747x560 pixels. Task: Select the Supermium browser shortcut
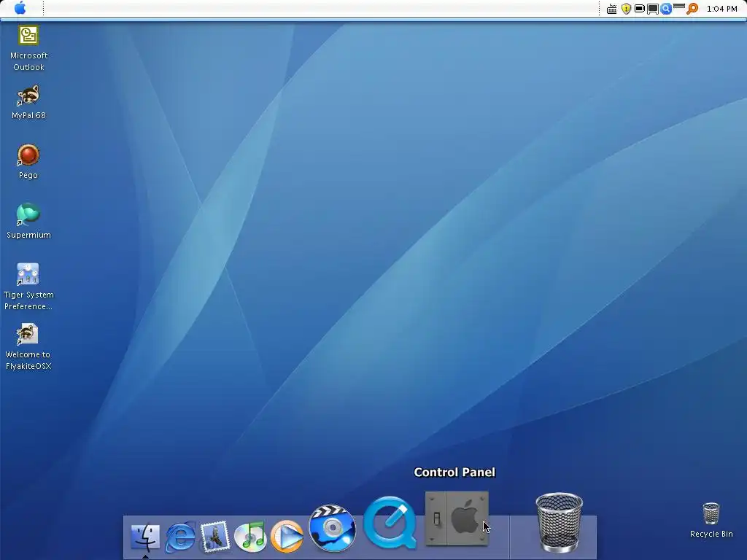point(28,214)
